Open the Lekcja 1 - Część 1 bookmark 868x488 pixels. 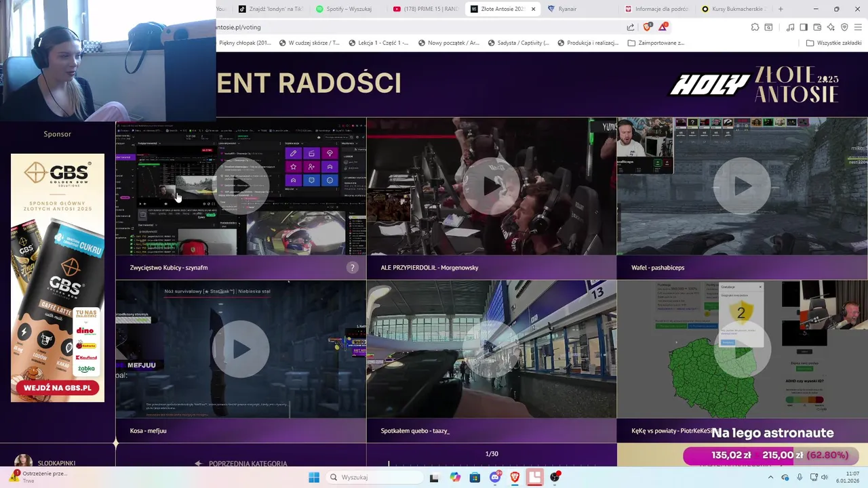coord(378,43)
